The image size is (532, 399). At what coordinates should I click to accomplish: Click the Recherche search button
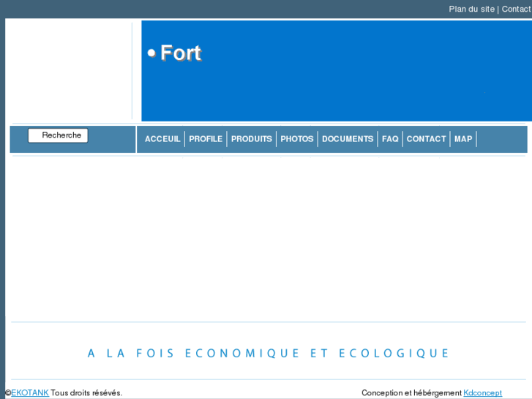click(58, 135)
